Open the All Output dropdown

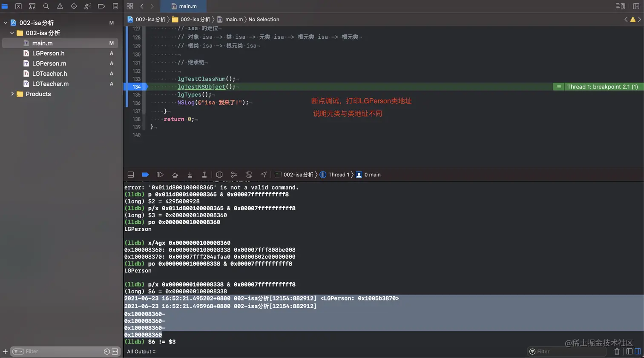pos(141,352)
